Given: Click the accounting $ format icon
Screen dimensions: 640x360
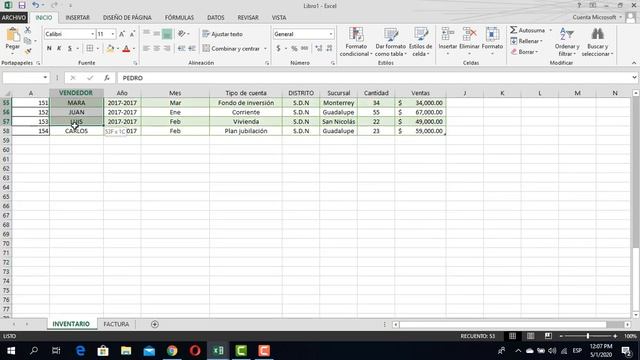Looking at the screenshot, I should (278, 49).
